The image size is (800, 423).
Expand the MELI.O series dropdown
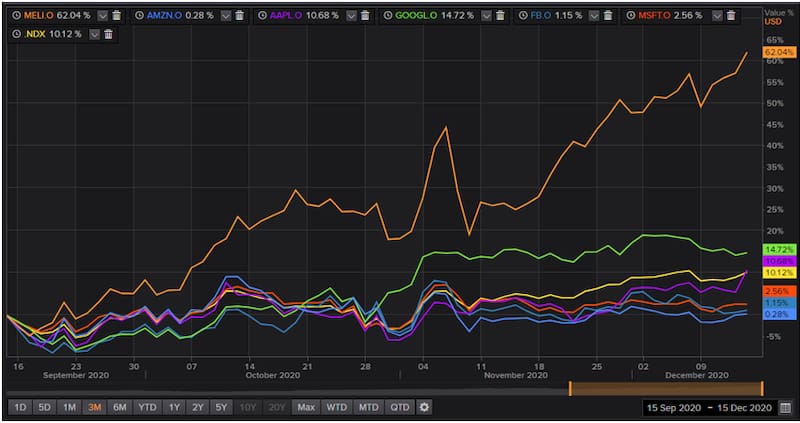(x=101, y=16)
